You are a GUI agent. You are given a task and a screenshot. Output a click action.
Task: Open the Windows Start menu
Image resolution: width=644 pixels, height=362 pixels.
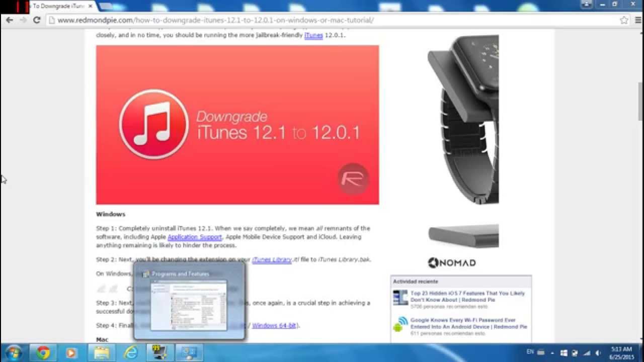pos(13,352)
